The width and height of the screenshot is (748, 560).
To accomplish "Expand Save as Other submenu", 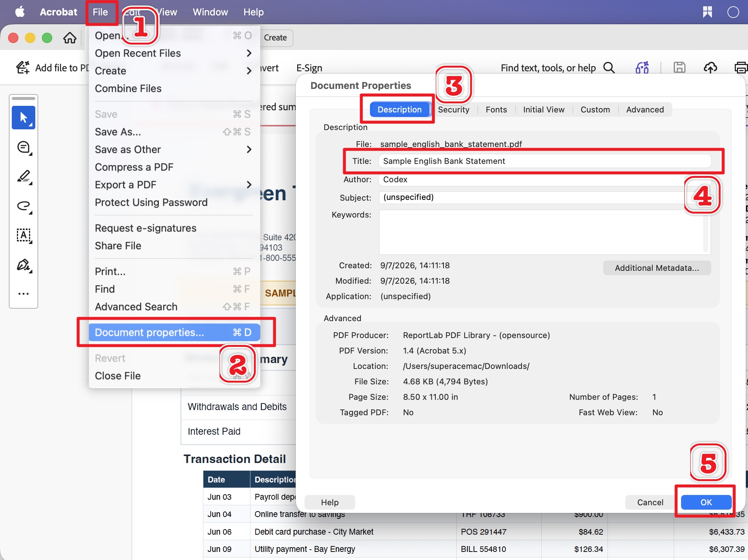I will point(249,150).
